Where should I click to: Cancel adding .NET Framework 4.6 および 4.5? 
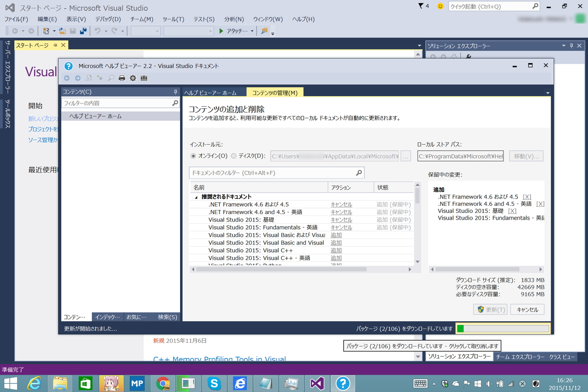(341, 204)
